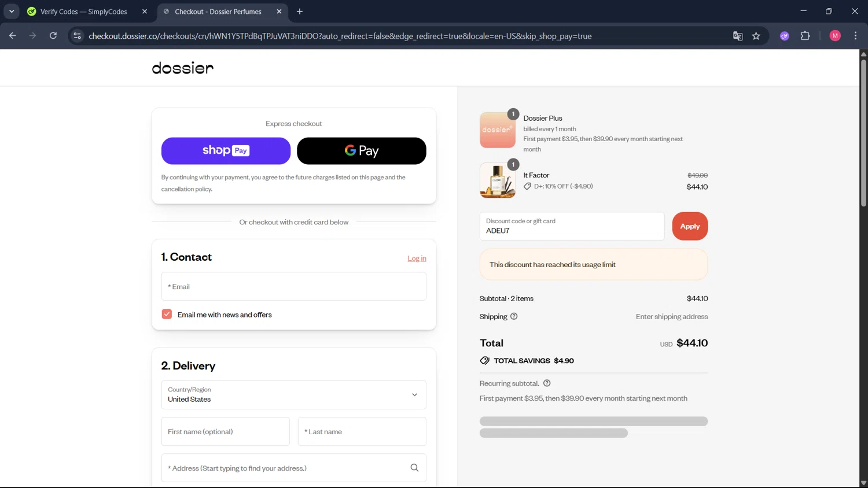
Task: Click the 'Subtotal · 2 items' text
Action: [506, 298]
